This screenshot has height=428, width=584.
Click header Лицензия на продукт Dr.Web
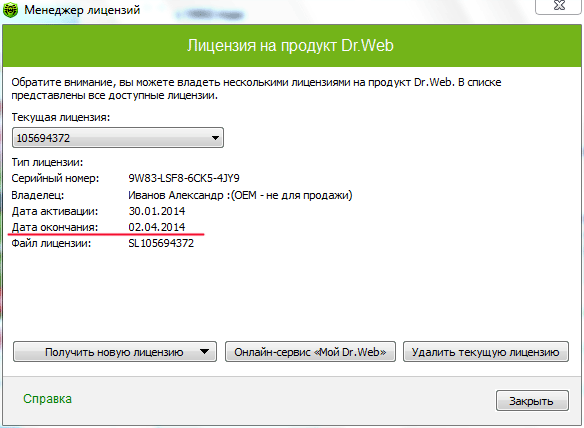coord(290,45)
